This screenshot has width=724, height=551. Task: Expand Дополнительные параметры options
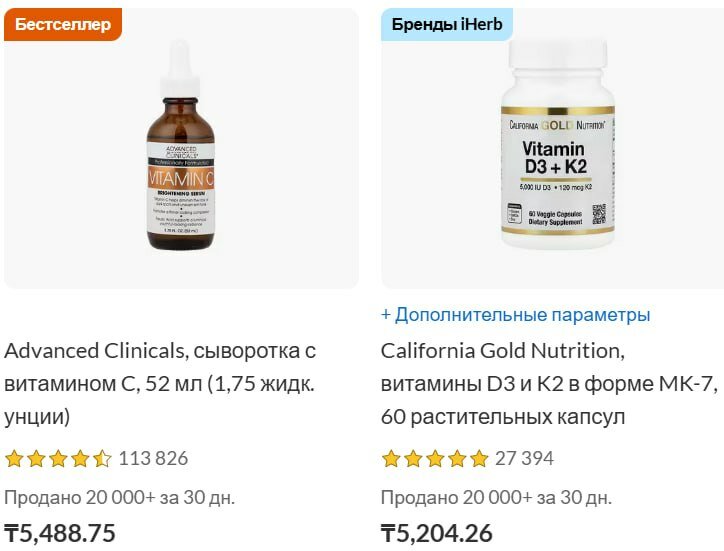pyautogui.click(x=515, y=315)
